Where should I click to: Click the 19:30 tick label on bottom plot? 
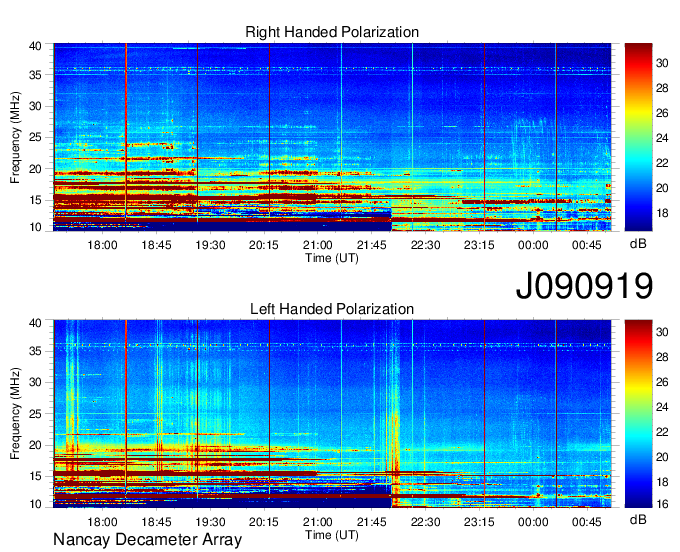pyautogui.click(x=210, y=522)
